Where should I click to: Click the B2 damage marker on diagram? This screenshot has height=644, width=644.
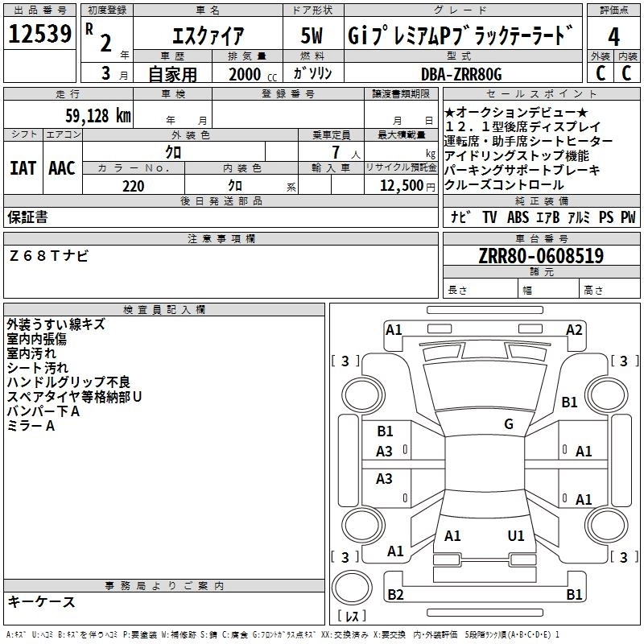[x=394, y=594]
